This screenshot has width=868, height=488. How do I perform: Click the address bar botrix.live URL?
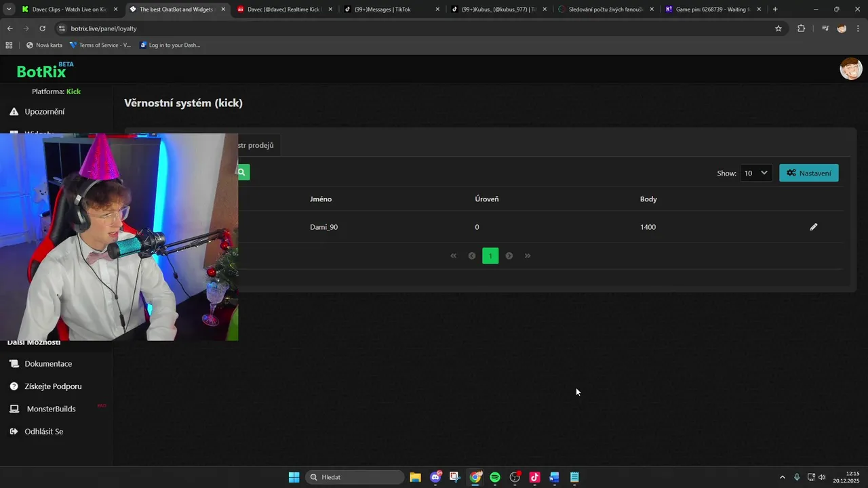click(104, 28)
